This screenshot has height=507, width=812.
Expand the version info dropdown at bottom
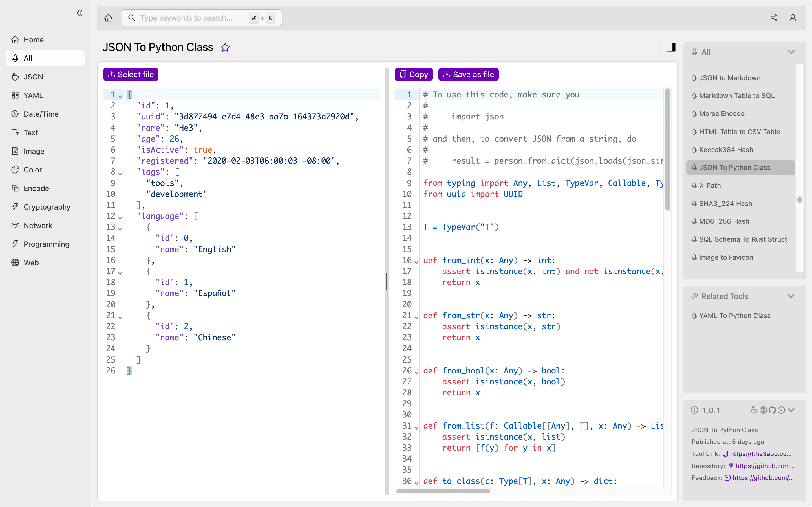793,410
